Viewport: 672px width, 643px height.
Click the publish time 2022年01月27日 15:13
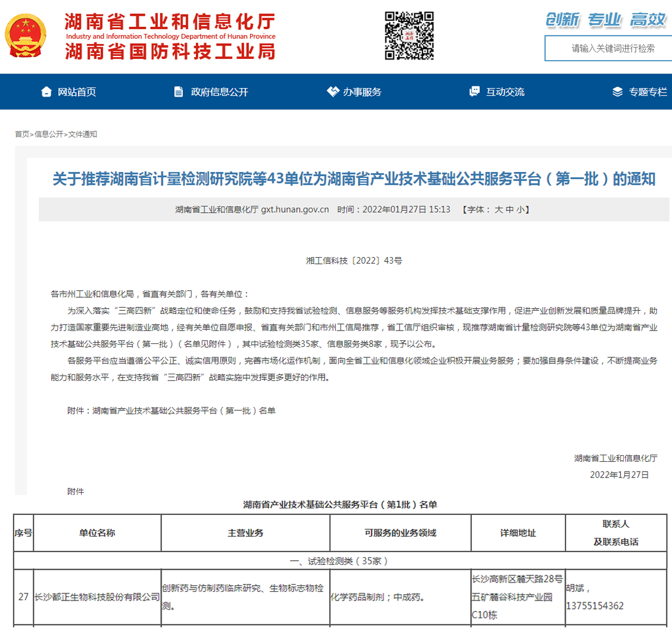tap(406, 210)
